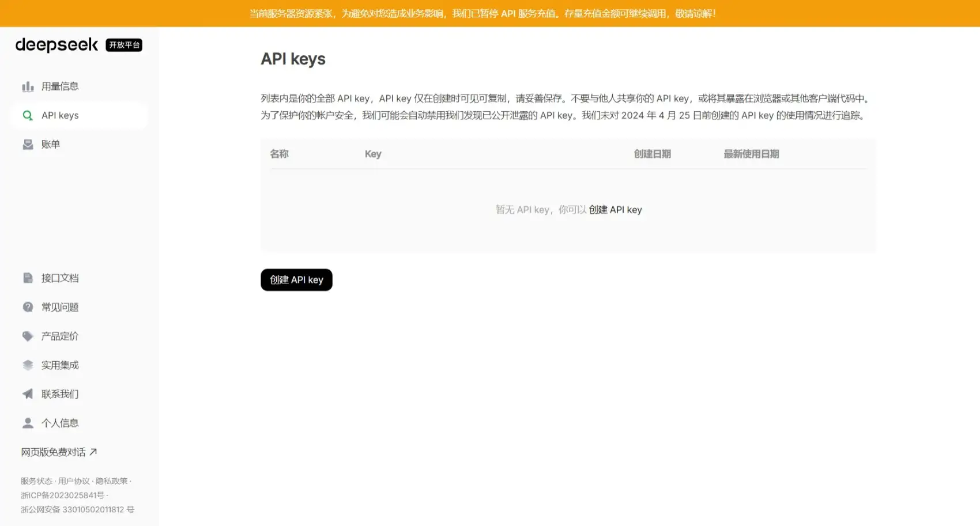This screenshot has height=526, width=980.
Task: Open the 隐私政策 footer link
Action: point(111,481)
